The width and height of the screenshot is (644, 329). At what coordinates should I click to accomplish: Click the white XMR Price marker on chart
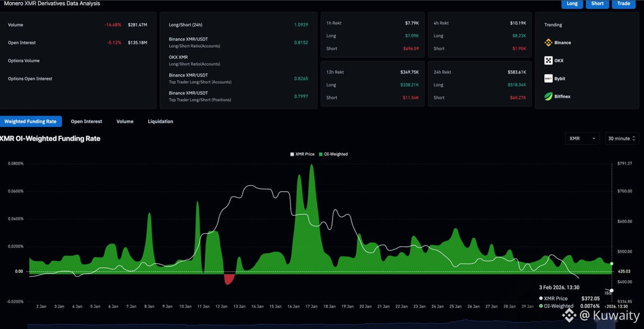[612, 290]
